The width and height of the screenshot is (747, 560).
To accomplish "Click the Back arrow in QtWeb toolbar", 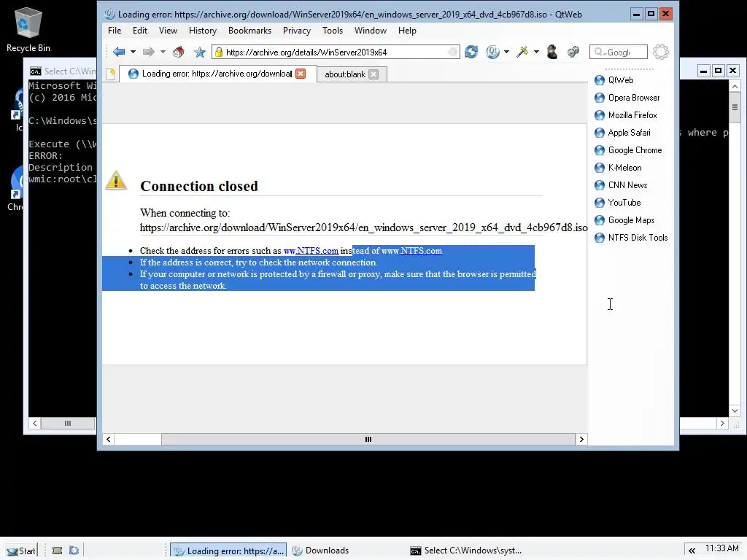I will [x=119, y=52].
